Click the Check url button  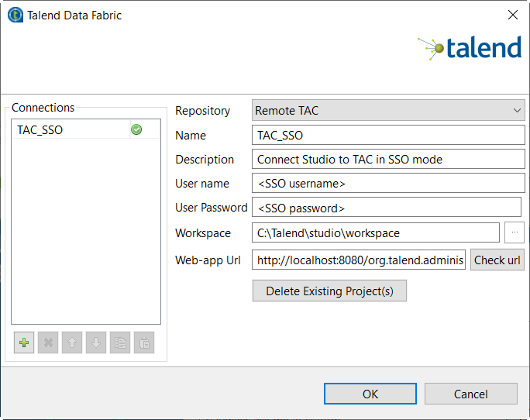coord(497,260)
